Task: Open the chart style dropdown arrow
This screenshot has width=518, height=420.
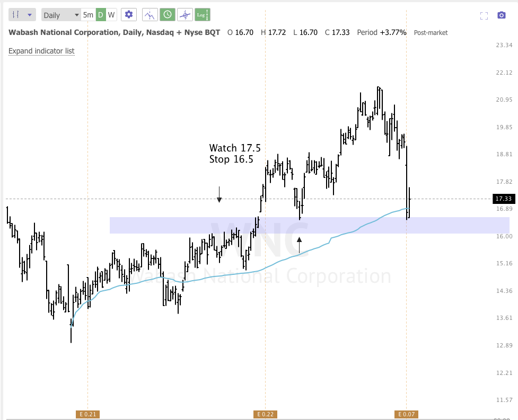Action: [30, 14]
